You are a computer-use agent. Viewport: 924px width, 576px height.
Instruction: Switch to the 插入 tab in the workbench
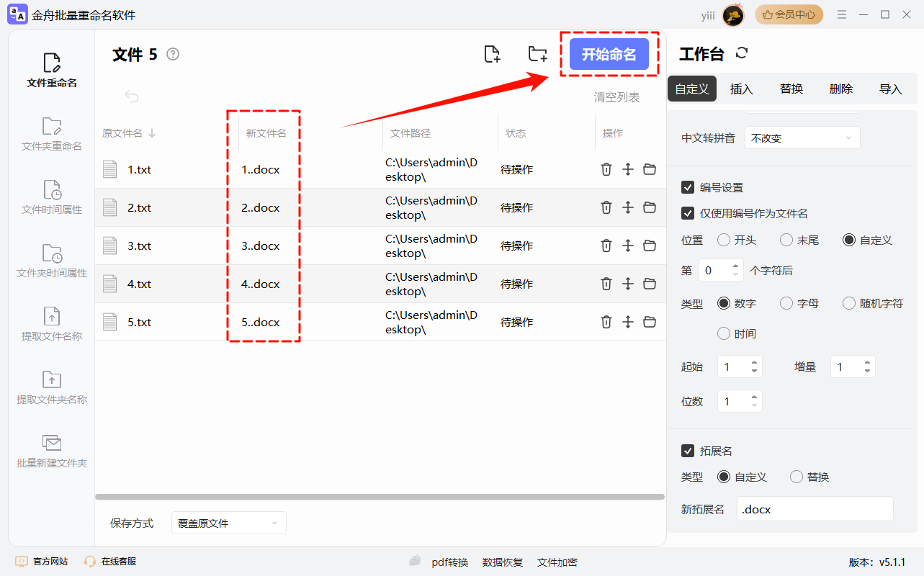click(742, 88)
